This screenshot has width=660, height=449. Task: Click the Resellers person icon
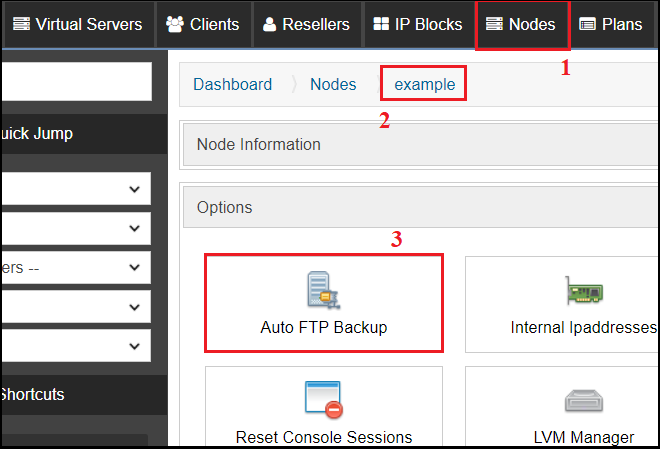point(269,24)
